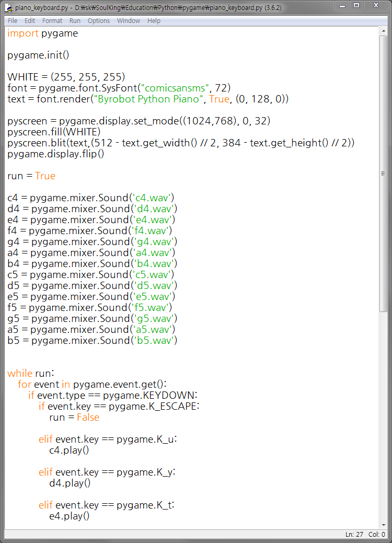This screenshot has height=543, width=392.
Task: Click the 'b5.wav' string
Action: (154, 341)
